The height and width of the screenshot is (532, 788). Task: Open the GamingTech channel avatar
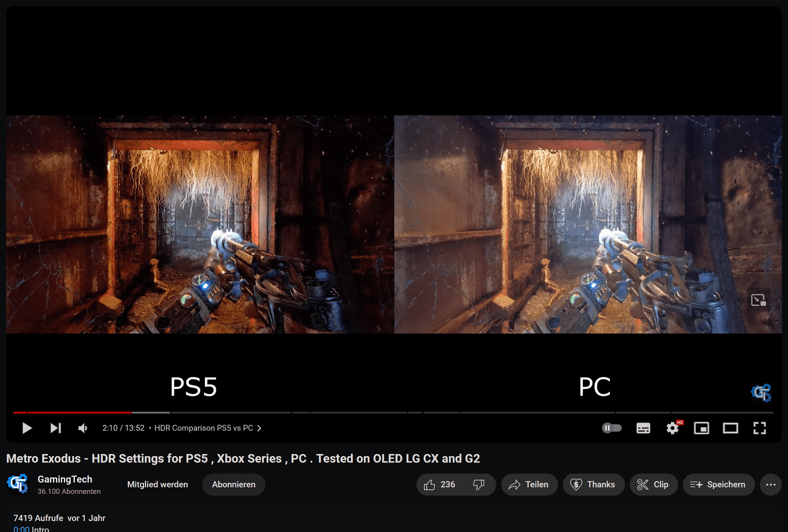[18, 484]
